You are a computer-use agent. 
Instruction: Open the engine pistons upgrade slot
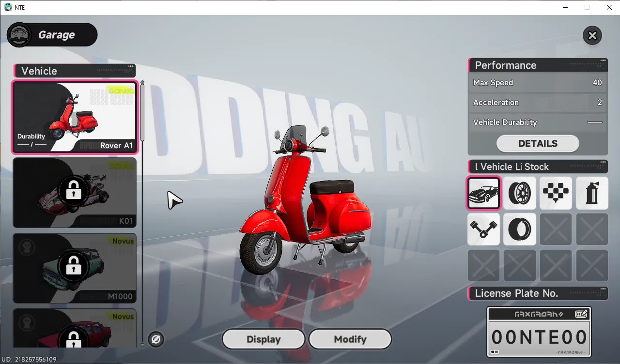[483, 229]
